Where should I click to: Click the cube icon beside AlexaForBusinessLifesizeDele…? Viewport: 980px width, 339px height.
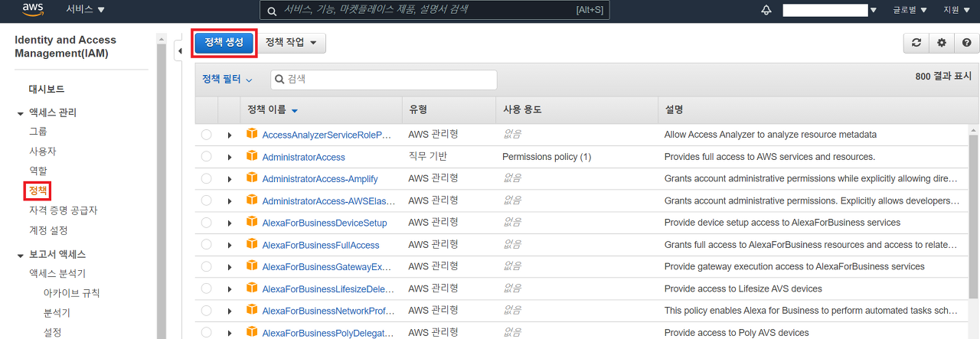tap(251, 288)
